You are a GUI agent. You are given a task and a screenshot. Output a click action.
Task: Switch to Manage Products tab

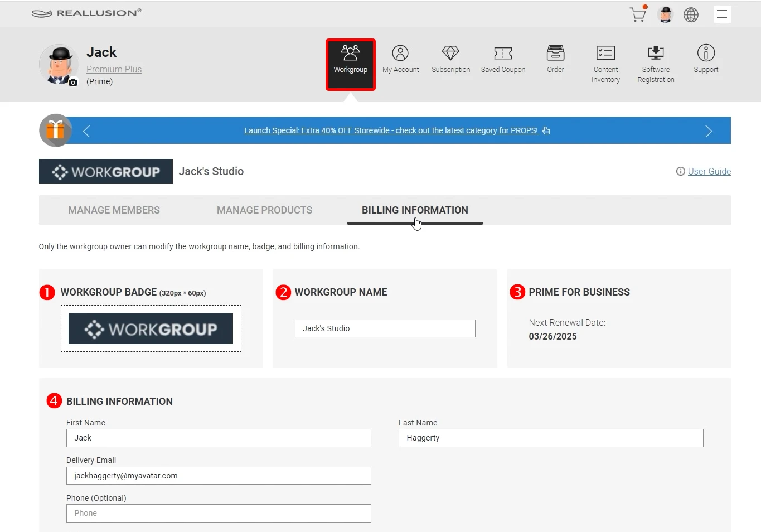[x=264, y=210]
